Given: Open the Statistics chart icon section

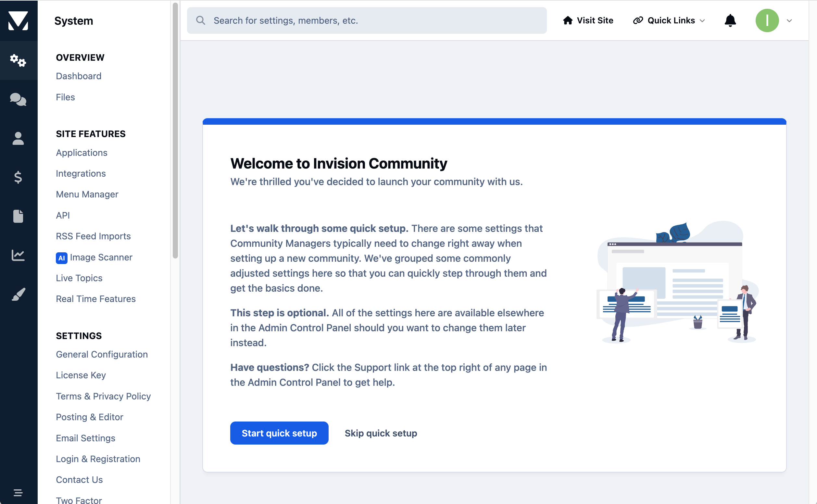Looking at the screenshot, I should click(x=18, y=255).
